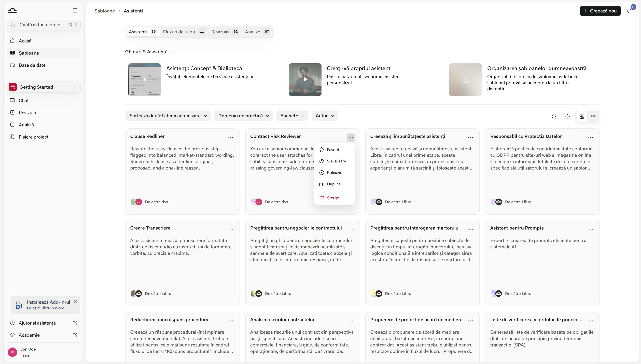Open the Domeniu de practică filter

coord(243,116)
